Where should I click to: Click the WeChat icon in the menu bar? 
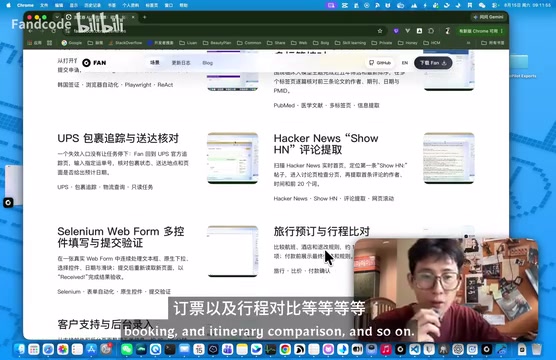coord(482,5)
